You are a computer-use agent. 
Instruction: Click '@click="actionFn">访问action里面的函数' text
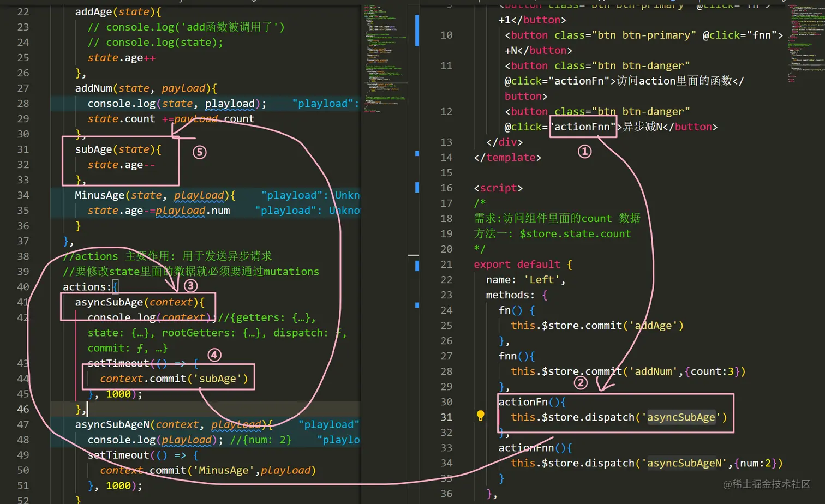click(x=618, y=81)
